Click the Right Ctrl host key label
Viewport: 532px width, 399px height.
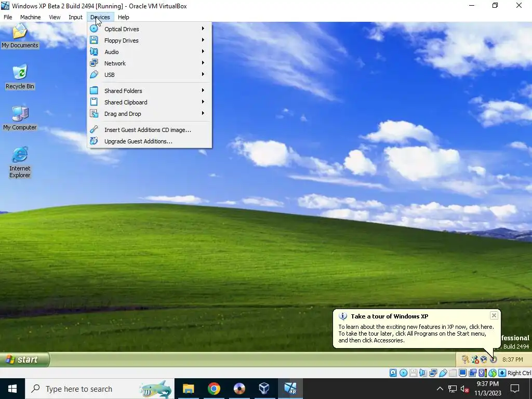[519, 373]
